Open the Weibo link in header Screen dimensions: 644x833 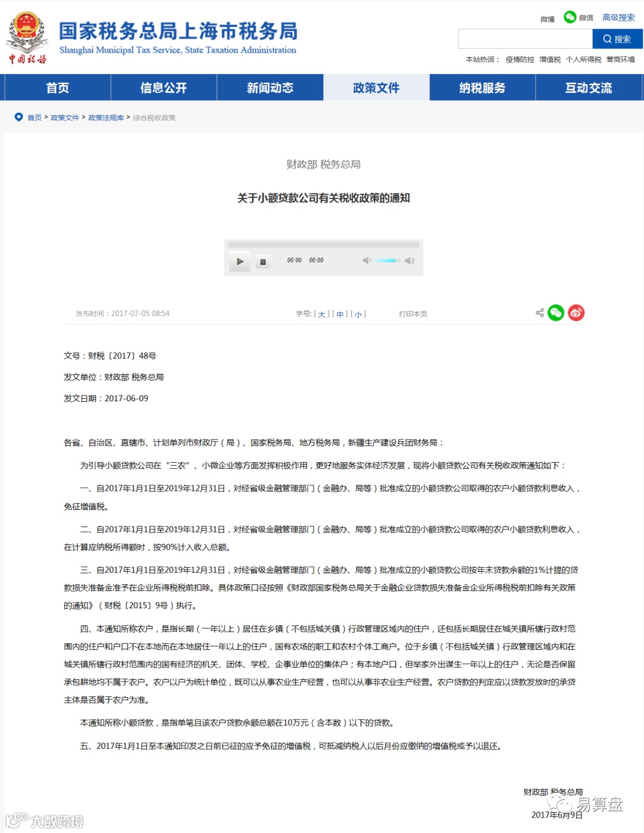click(x=547, y=19)
